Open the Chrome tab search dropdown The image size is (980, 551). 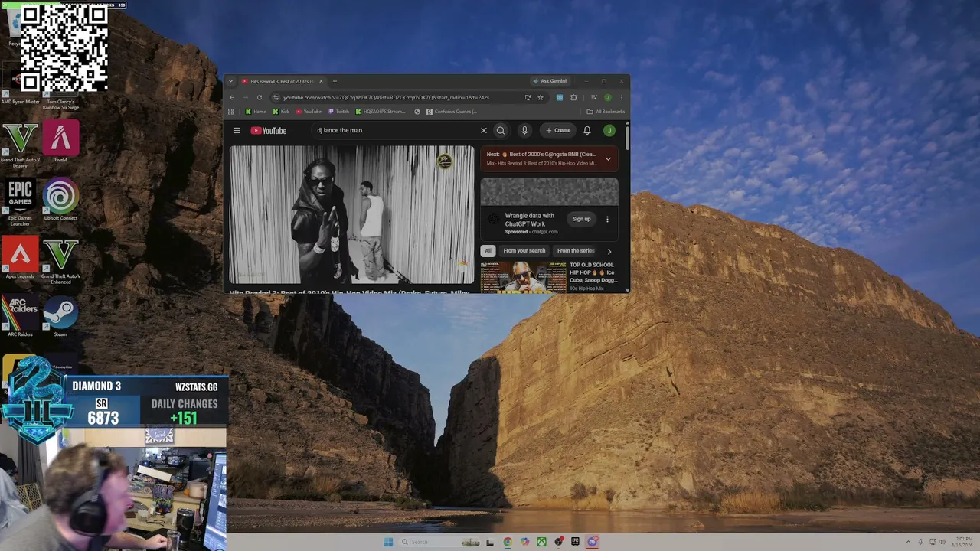pos(230,81)
